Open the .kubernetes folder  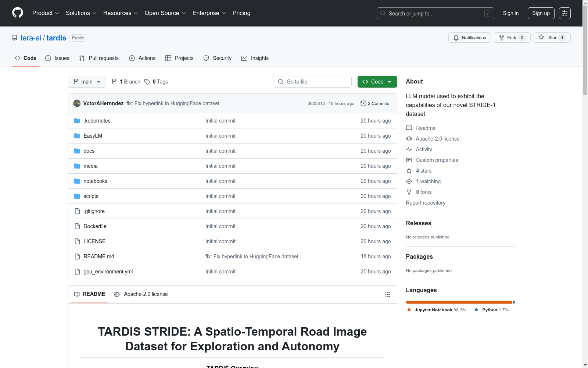(97, 121)
